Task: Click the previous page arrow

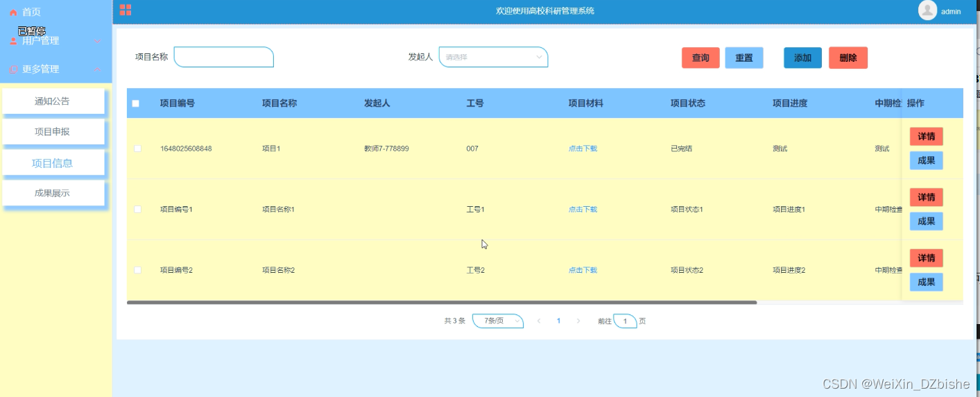Action: 539,321
